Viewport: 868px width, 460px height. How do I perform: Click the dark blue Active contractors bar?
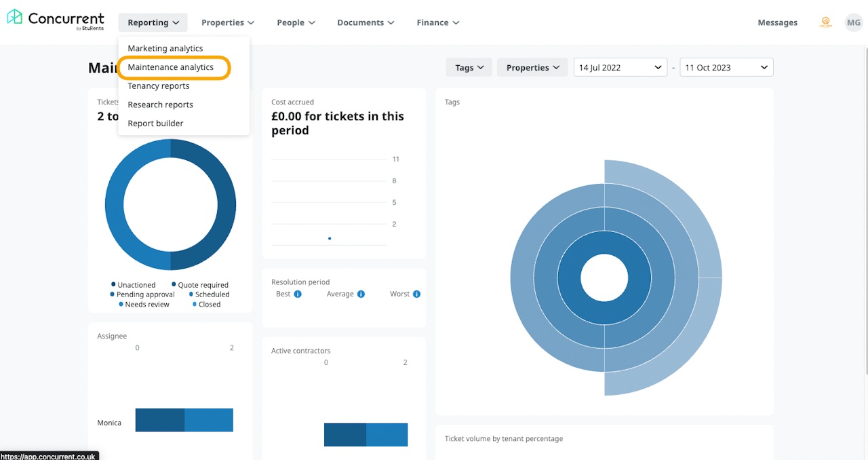click(x=345, y=435)
